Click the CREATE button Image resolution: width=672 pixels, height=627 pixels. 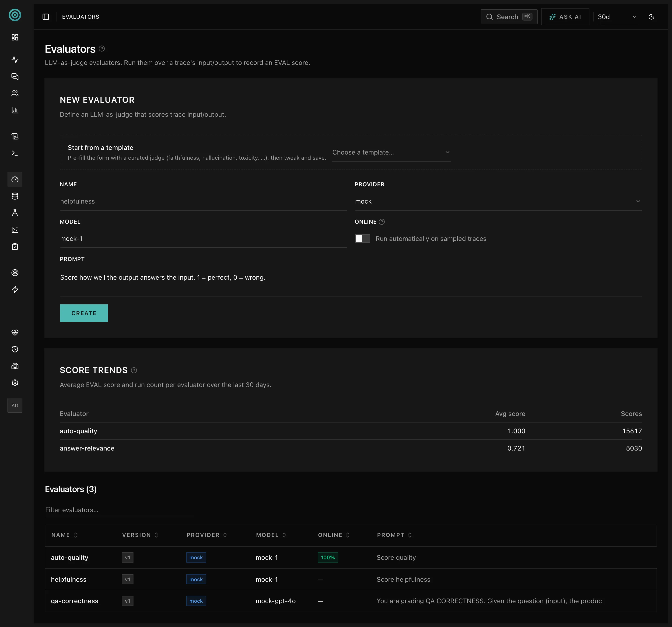tap(84, 313)
